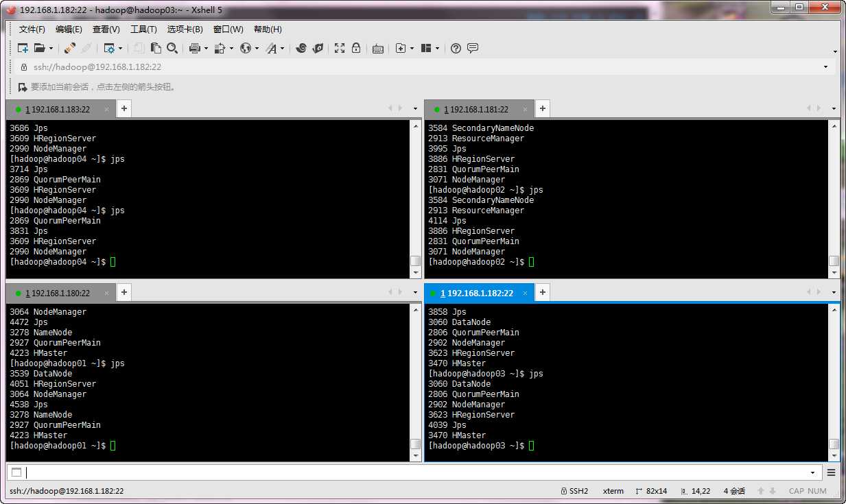Open dropdown arrow next to Open session icon
Screen dimensions: 846x504
coord(51,48)
